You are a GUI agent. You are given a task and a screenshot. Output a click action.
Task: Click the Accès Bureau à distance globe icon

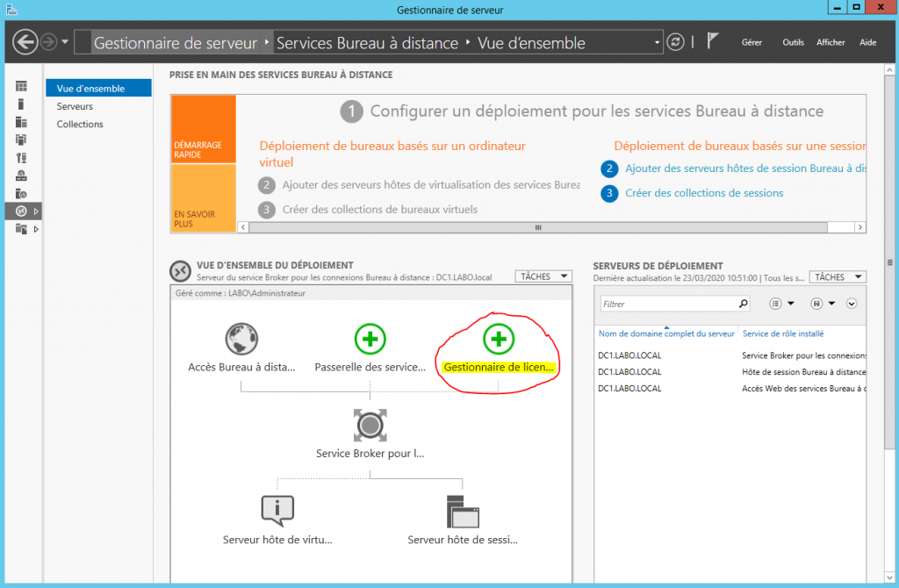tap(241, 337)
